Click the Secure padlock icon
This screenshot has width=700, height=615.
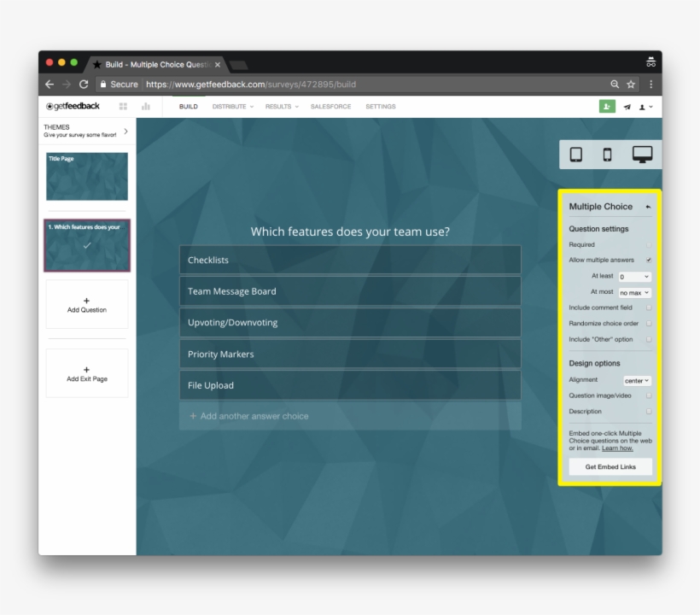[103, 85]
